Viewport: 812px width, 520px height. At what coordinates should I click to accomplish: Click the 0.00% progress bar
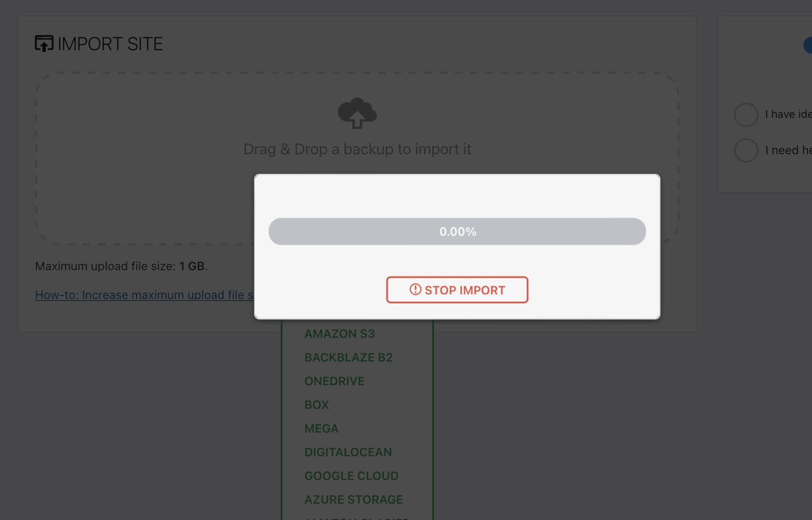pos(457,231)
